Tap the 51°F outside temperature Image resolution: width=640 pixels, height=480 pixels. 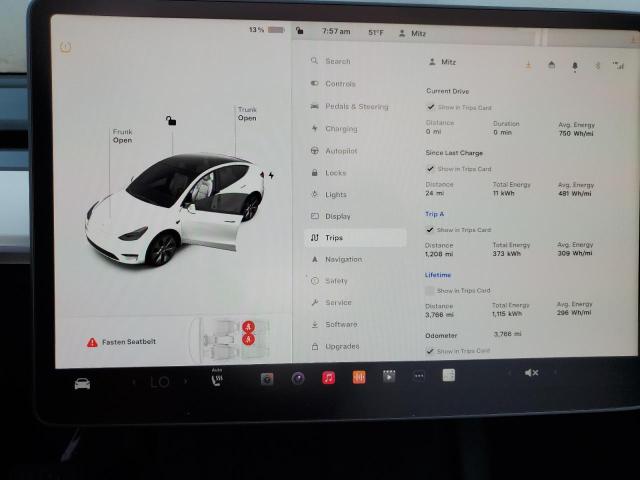pyautogui.click(x=376, y=33)
